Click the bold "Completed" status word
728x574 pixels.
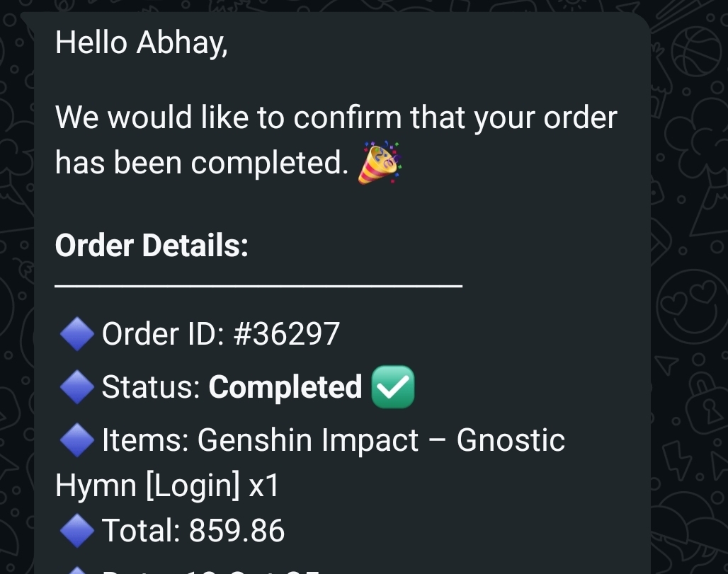285,387
